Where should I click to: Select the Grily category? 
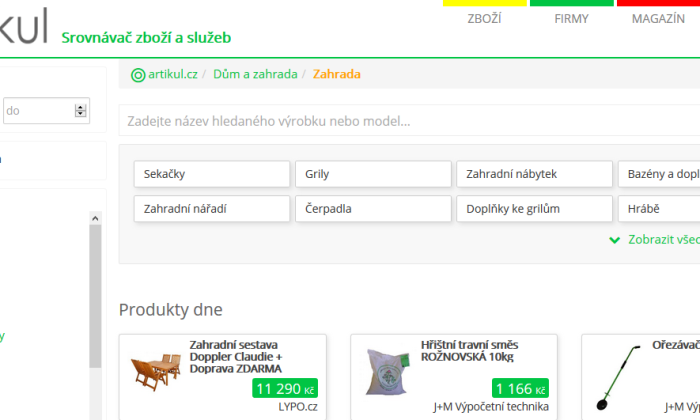[373, 174]
